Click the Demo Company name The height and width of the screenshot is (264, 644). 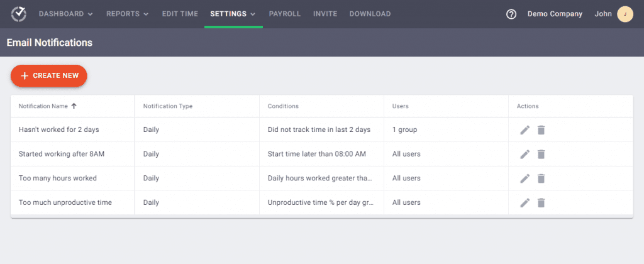(x=555, y=14)
